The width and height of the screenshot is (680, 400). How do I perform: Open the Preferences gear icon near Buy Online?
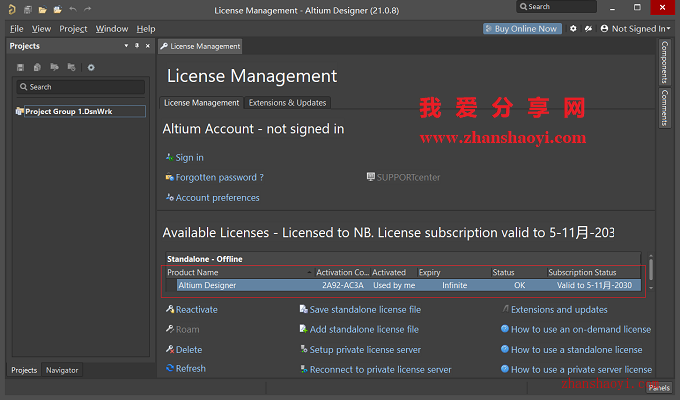click(x=573, y=29)
